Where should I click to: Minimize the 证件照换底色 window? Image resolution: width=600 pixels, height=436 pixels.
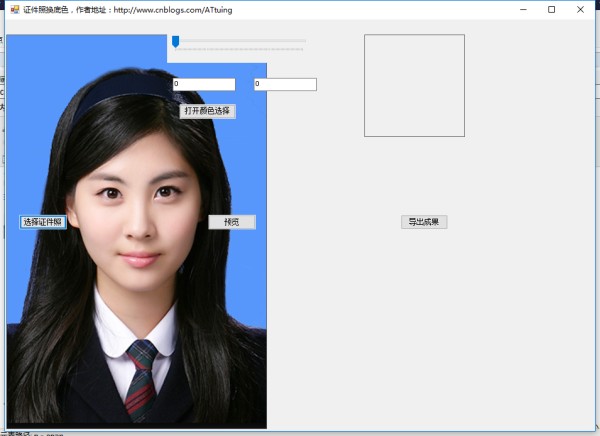(523, 10)
